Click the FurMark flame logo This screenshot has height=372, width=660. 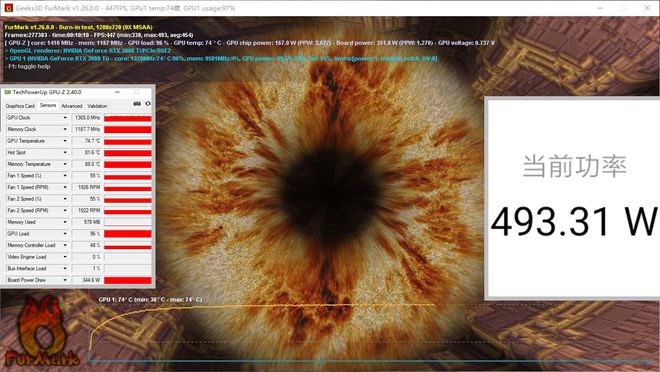click(x=42, y=331)
